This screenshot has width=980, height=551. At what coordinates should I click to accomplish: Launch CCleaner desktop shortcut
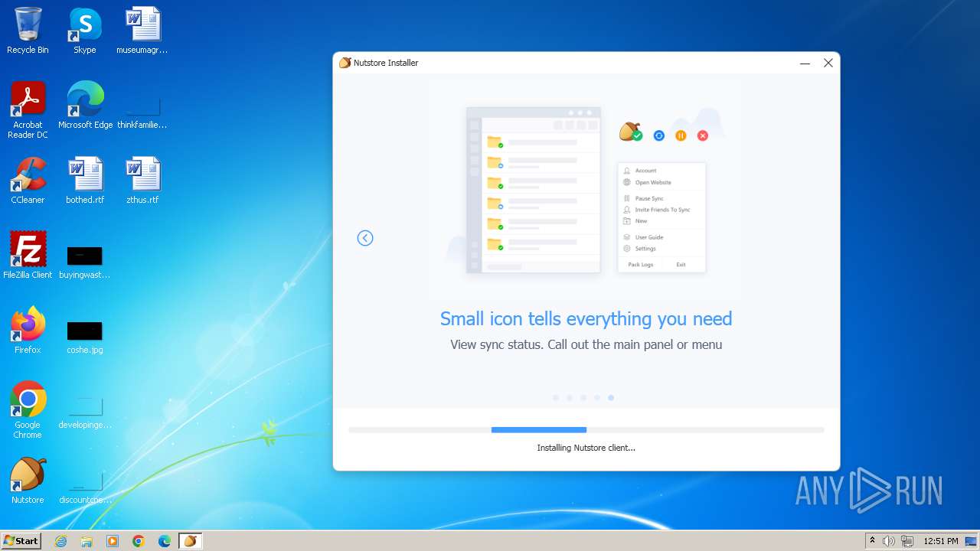(28, 181)
